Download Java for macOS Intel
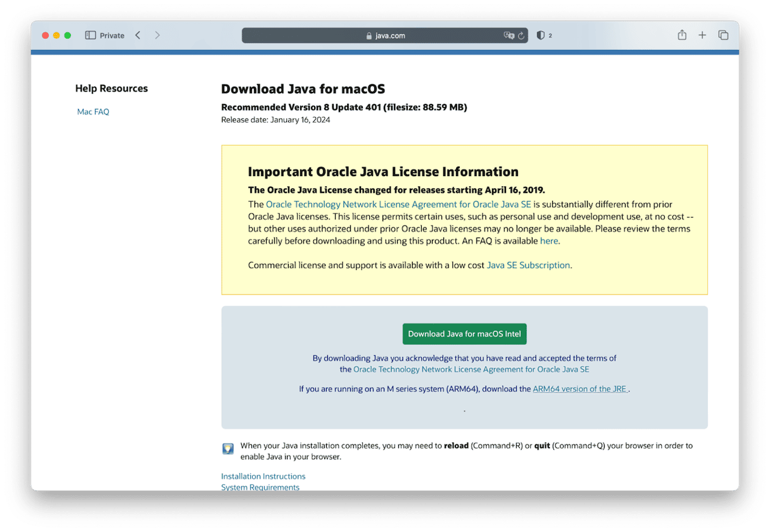The height and width of the screenshot is (532, 770). [464, 334]
